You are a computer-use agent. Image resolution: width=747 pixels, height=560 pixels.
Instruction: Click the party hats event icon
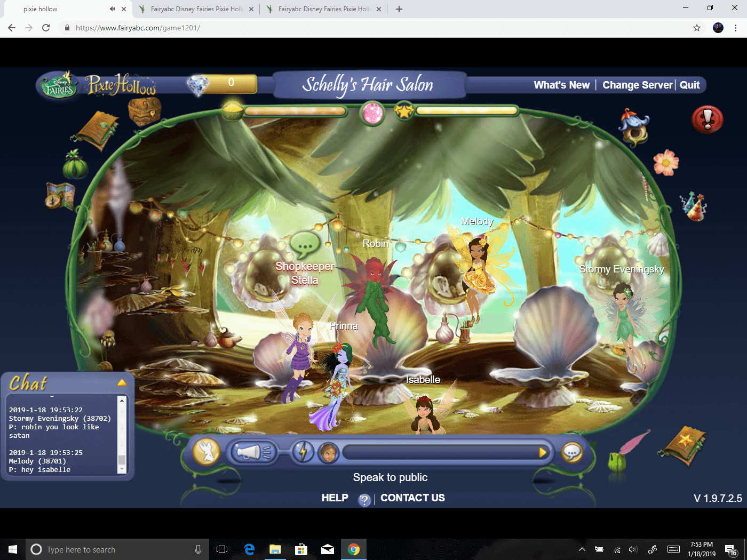tap(694, 206)
